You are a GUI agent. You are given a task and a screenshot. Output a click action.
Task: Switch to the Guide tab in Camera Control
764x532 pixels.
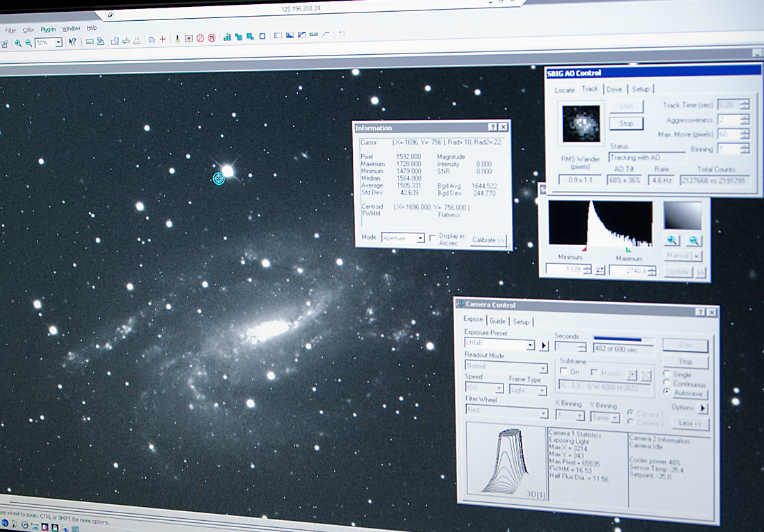coord(497,321)
